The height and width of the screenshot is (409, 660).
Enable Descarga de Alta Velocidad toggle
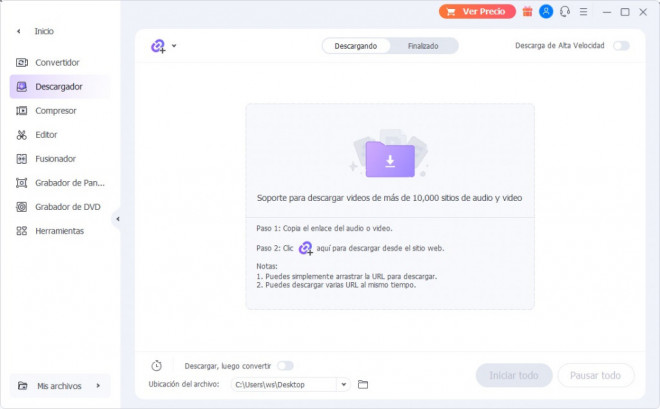click(621, 46)
